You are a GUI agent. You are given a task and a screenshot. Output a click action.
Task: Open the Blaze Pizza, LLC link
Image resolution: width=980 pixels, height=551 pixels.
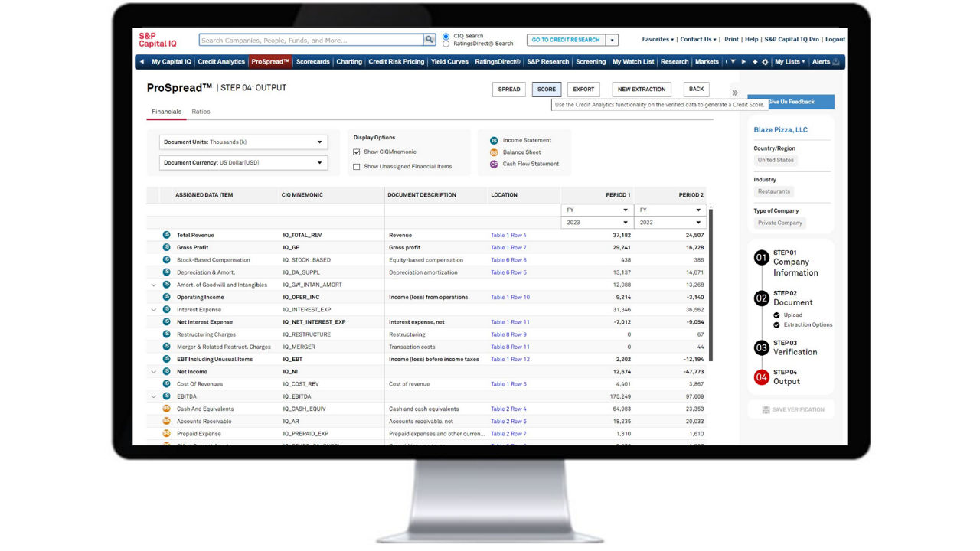780,130
